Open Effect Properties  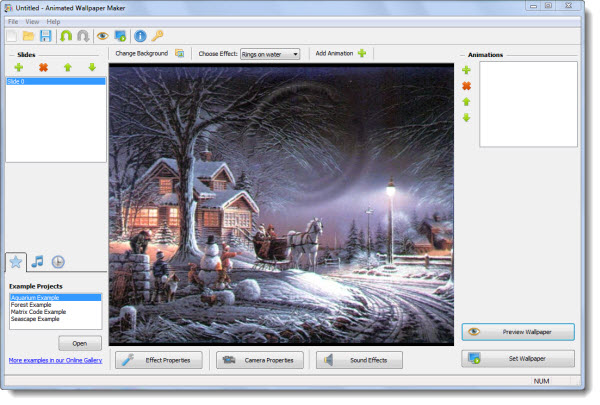[x=159, y=360]
